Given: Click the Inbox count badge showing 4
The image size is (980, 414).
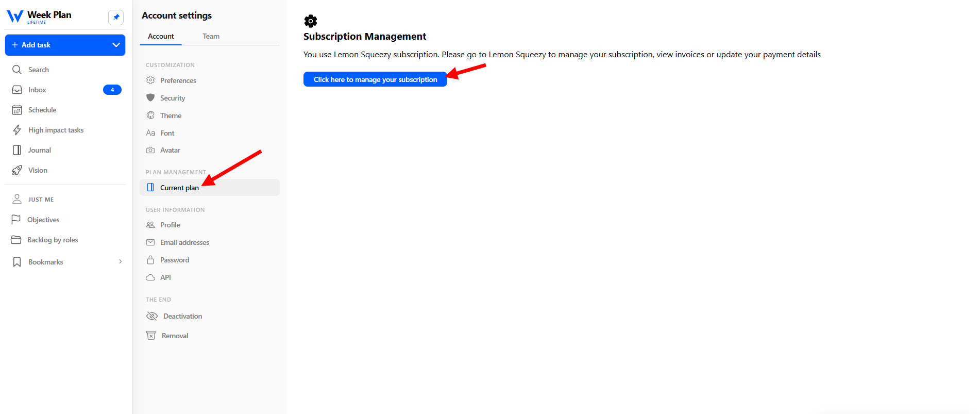Looking at the screenshot, I should pos(112,90).
